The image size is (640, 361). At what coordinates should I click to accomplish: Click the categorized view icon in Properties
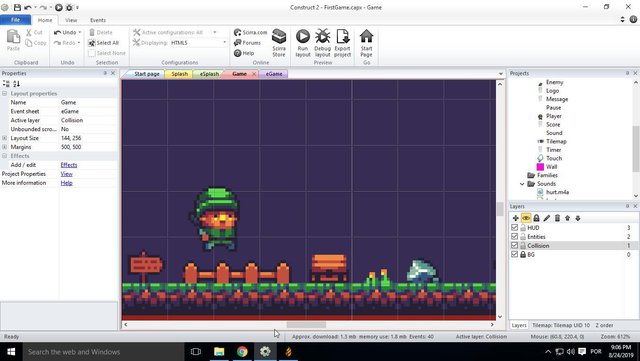click(x=6, y=84)
